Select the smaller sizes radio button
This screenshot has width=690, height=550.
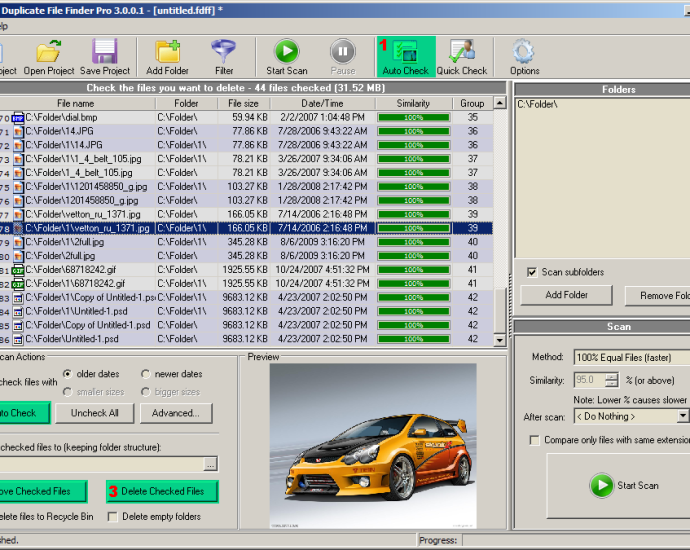(x=67, y=392)
